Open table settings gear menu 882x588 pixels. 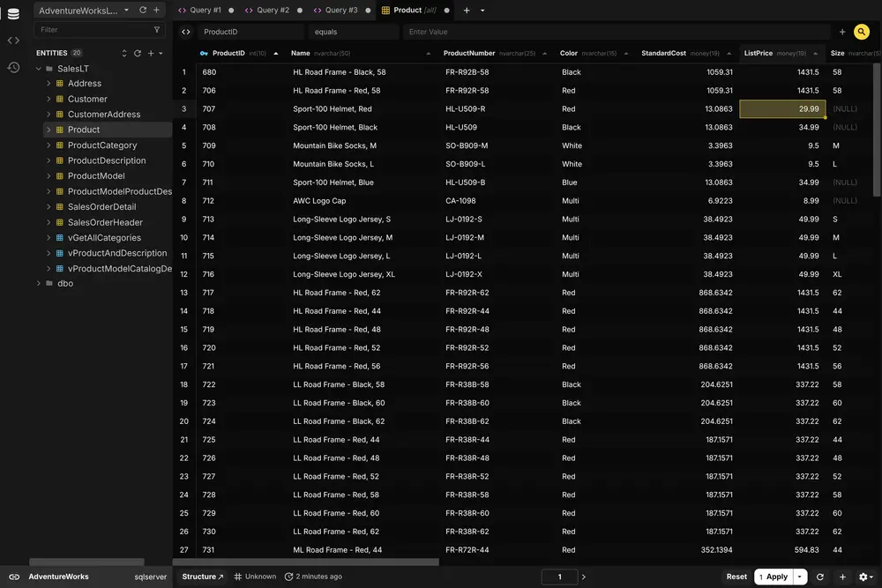point(866,577)
